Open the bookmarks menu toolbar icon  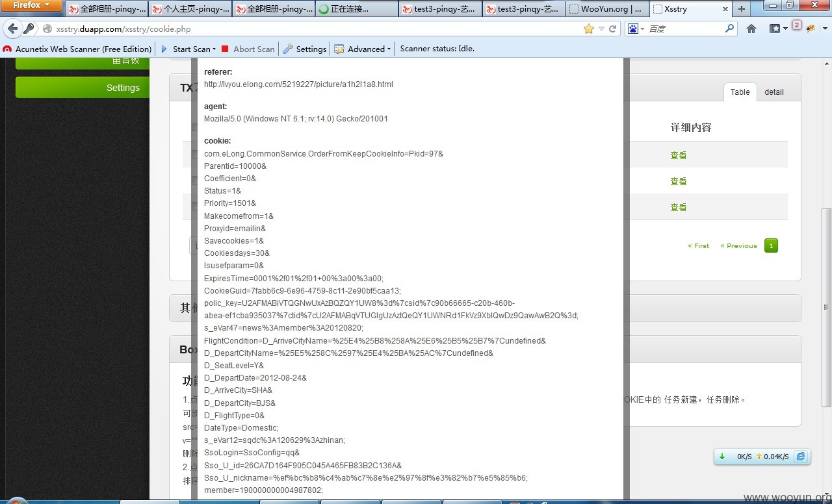778,29
